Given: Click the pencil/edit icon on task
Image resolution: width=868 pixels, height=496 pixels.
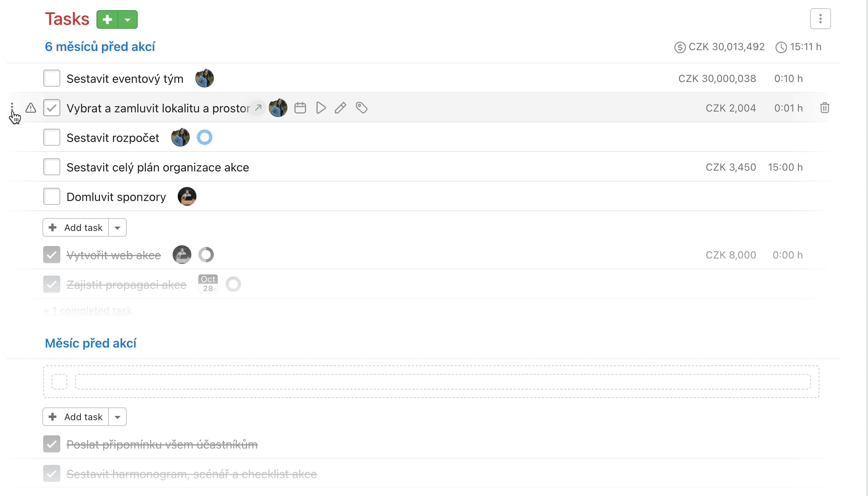Looking at the screenshot, I should [341, 108].
